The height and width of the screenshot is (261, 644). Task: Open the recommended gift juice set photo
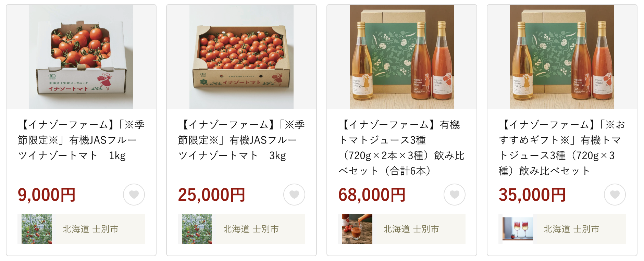click(562, 57)
